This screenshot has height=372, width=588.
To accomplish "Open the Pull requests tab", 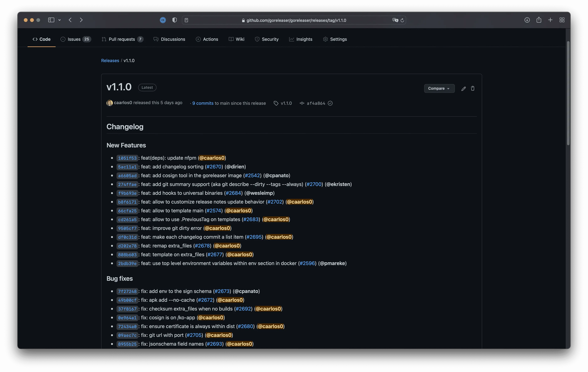I will pos(123,39).
